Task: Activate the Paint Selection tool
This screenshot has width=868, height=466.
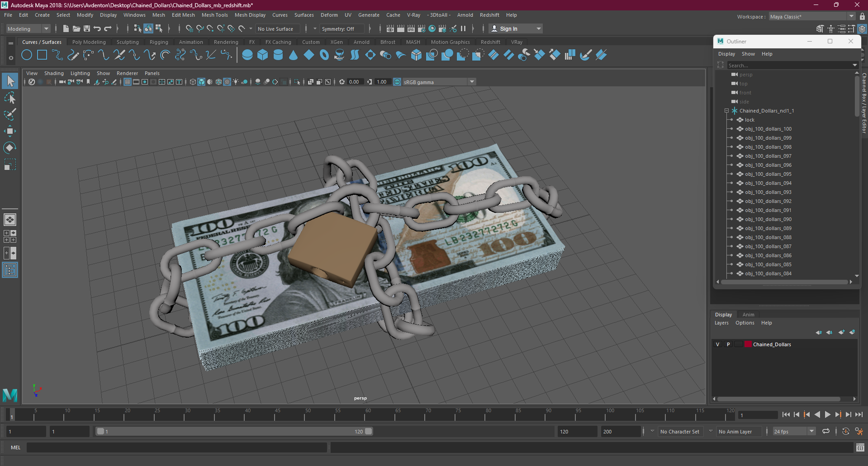Action: pos(10,114)
